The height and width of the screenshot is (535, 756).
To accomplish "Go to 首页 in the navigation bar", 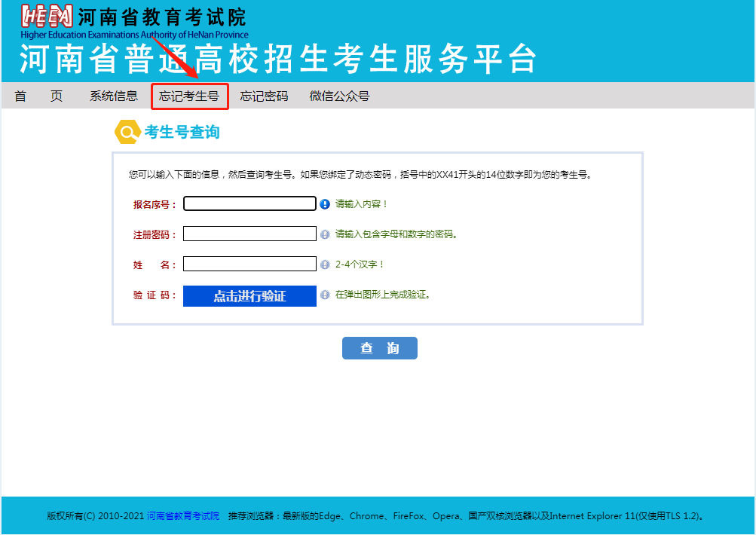I will pyautogui.click(x=38, y=96).
